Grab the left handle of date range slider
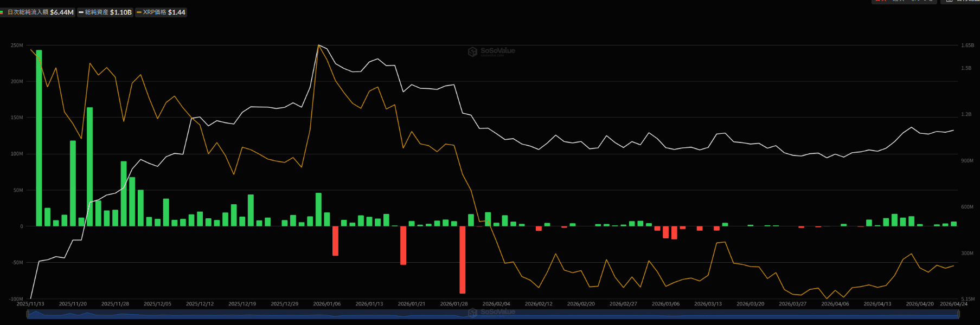 pos(28,314)
